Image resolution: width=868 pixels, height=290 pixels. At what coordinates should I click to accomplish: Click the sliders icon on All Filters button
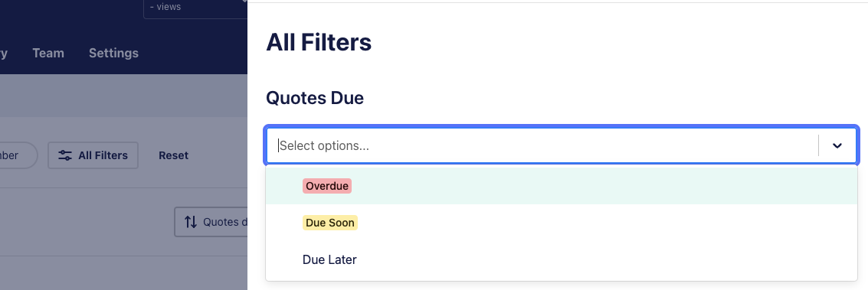(65, 156)
